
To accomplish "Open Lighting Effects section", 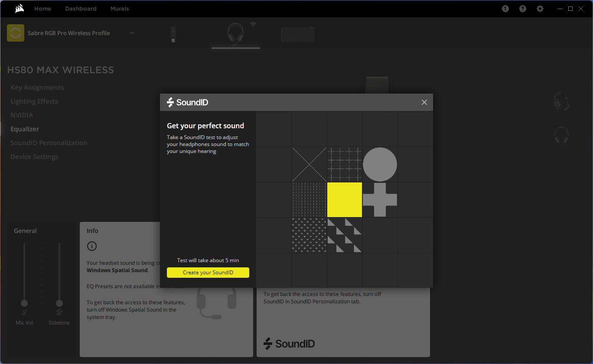I will pyautogui.click(x=34, y=101).
